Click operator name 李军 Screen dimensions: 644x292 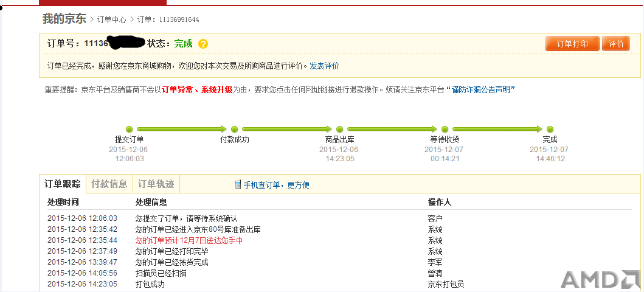[x=435, y=262]
